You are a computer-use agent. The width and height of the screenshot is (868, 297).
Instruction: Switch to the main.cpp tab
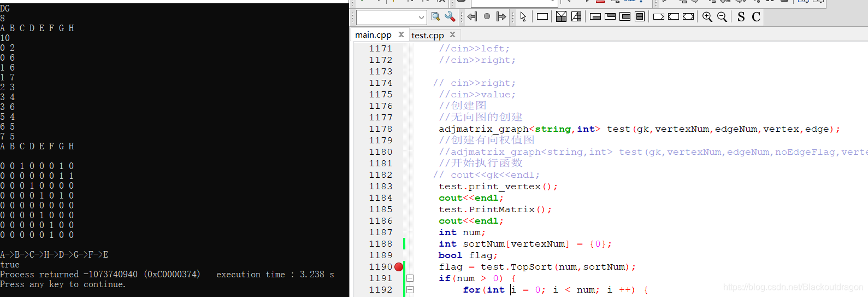point(373,34)
